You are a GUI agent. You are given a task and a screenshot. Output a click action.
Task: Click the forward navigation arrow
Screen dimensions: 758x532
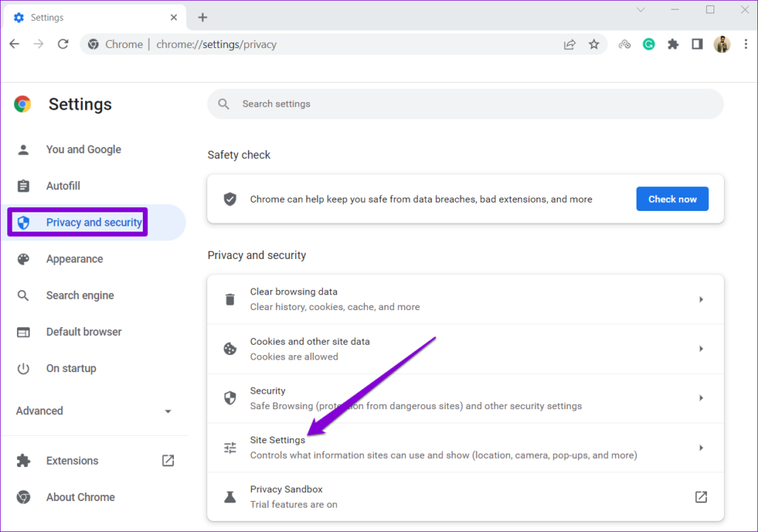[x=38, y=44]
